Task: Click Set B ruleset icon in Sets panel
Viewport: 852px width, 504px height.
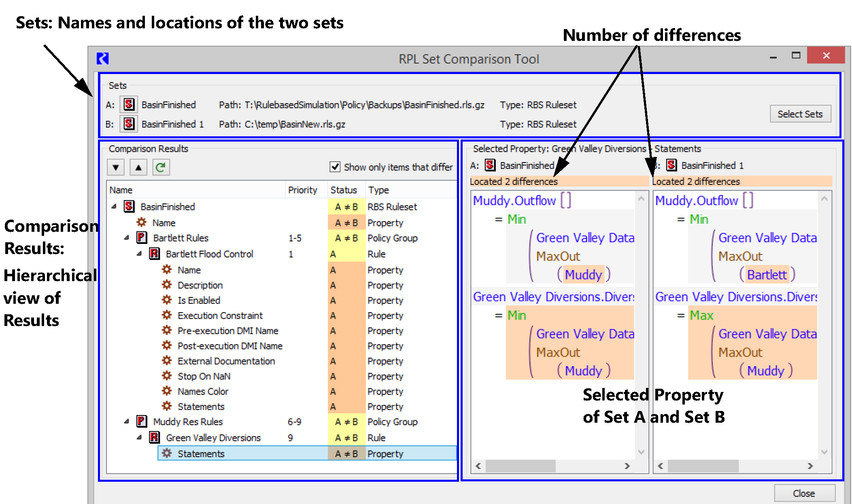Action: [129, 123]
